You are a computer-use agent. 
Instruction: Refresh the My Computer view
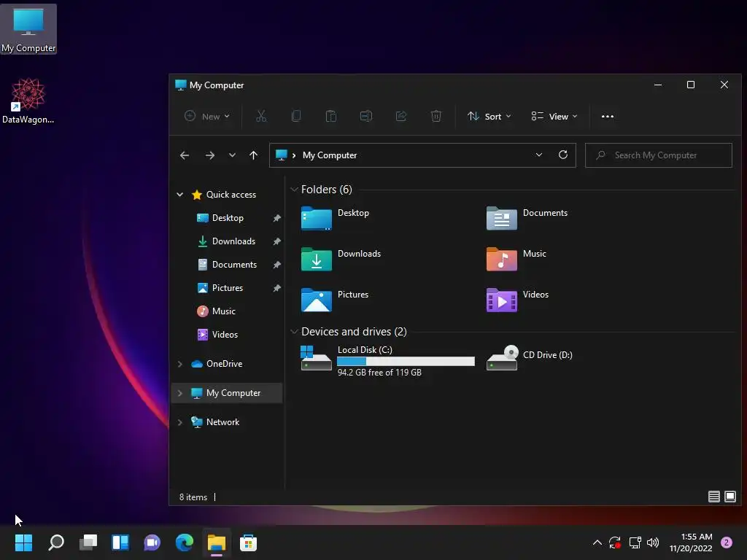[563, 155]
